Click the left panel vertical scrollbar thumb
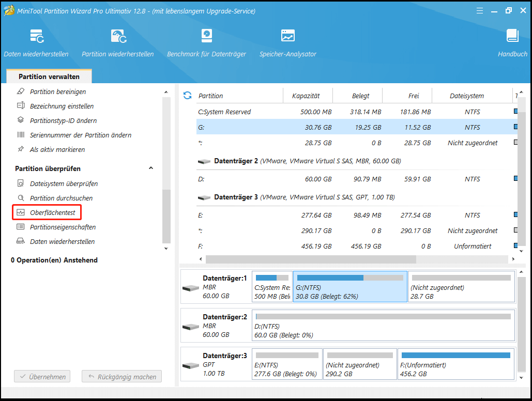 [x=166, y=216]
